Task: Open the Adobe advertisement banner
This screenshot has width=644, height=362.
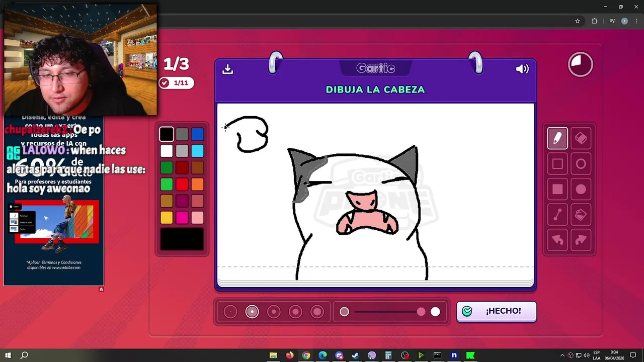Action: tap(54, 201)
